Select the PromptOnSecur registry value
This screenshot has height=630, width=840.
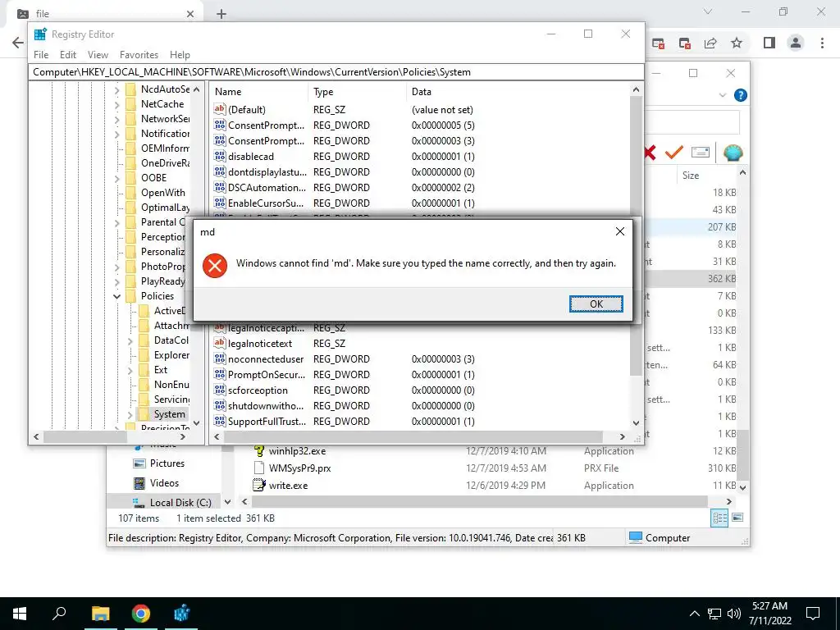[x=267, y=374]
